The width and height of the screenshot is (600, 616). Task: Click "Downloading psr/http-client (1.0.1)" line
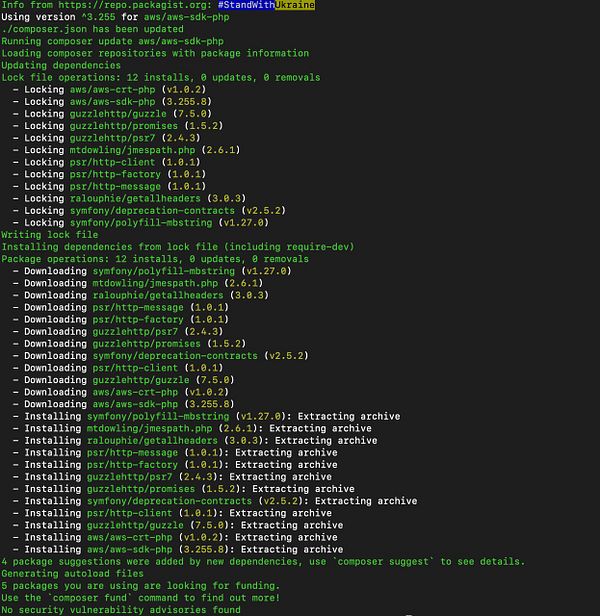118,368
